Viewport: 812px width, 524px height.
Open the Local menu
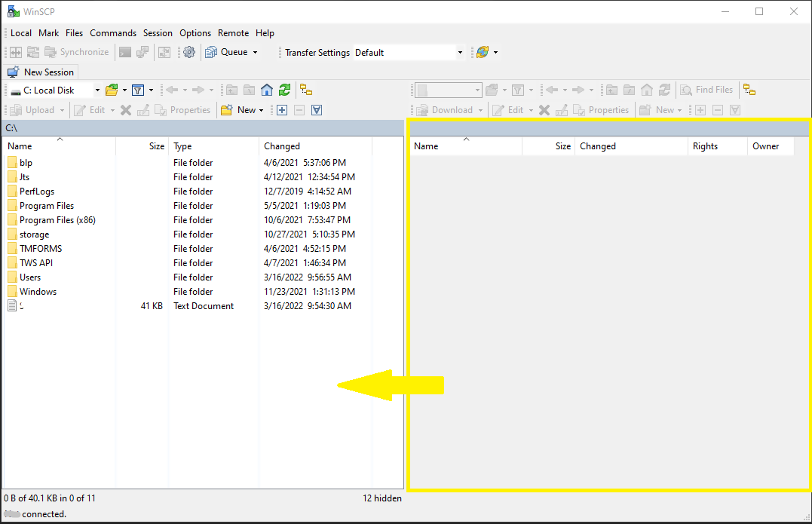tap(21, 33)
